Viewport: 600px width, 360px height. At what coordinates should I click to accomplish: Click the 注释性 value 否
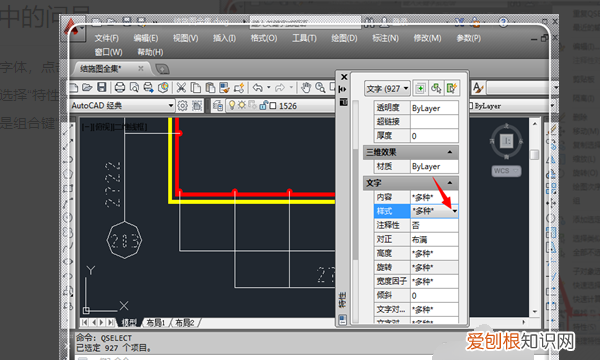[x=434, y=225]
